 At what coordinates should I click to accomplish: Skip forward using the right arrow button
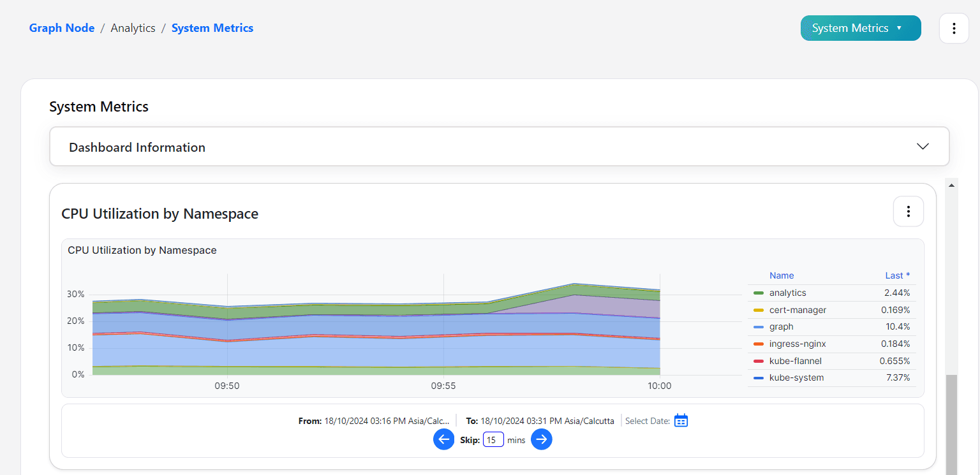click(x=542, y=439)
